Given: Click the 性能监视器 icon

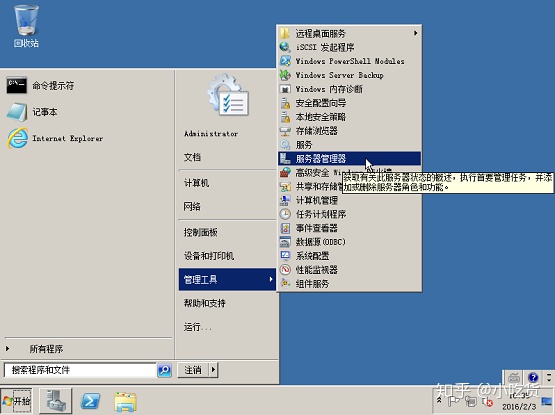Looking at the screenshot, I should (x=285, y=270).
